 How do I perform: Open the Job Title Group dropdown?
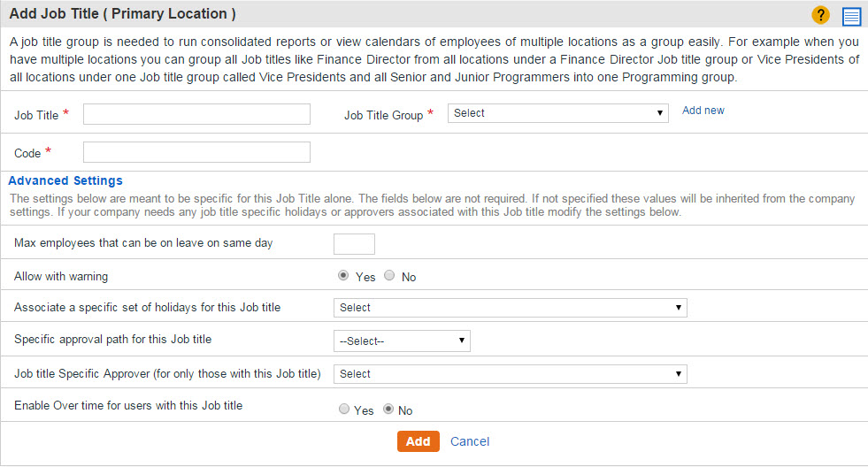tap(558, 113)
